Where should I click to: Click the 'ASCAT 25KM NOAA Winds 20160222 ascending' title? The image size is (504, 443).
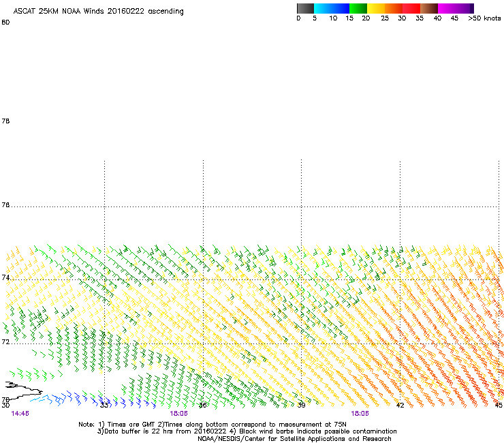(x=98, y=12)
